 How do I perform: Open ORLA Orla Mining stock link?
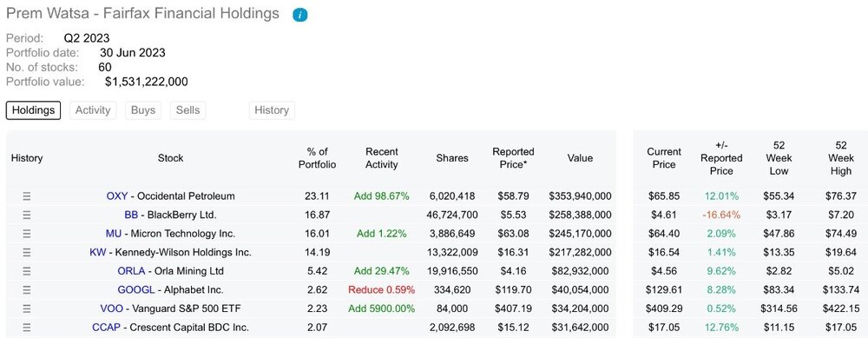point(170,271)
